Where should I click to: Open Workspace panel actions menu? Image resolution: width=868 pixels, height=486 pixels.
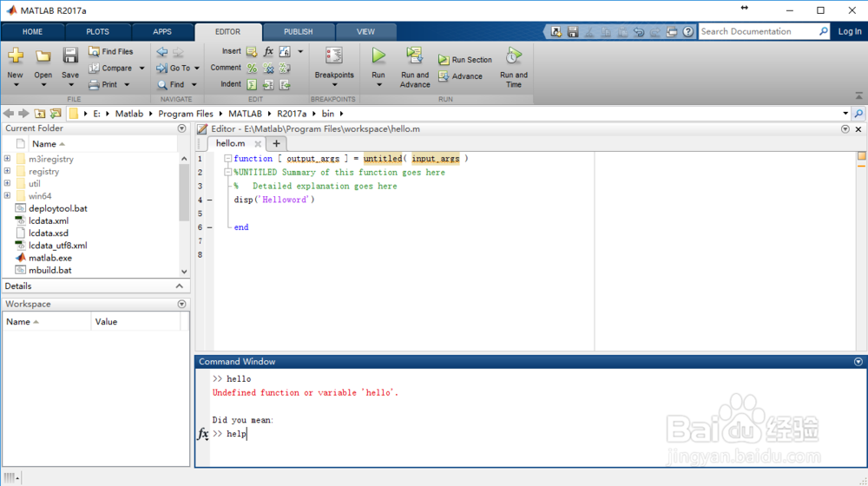pos(181,304)
